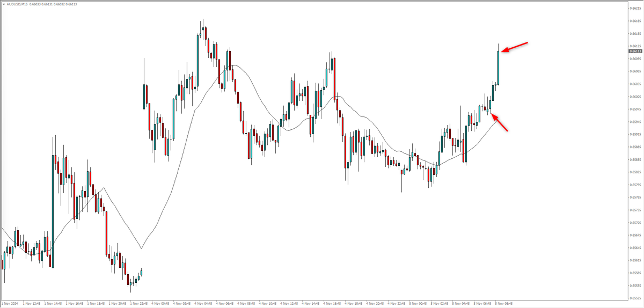Click the 1 Nov 18:45 time label

point(96,304)
